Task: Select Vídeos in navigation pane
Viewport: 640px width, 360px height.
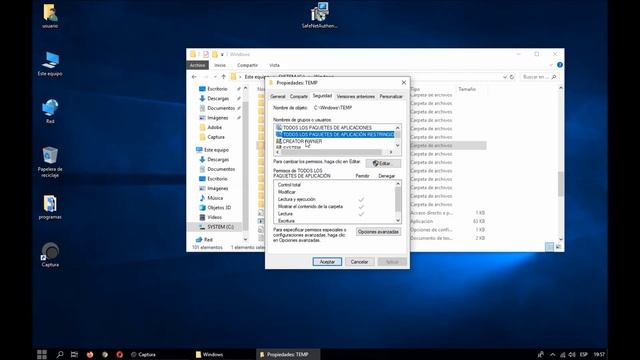Action: coord(215,217)
